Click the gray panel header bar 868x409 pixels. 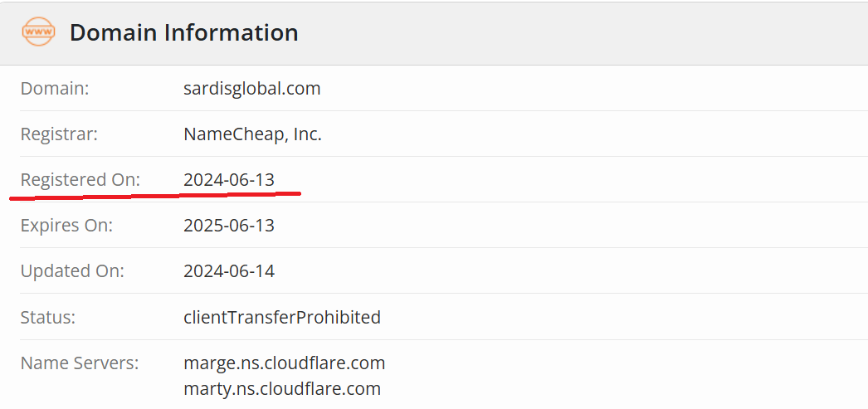coord(581,32)
